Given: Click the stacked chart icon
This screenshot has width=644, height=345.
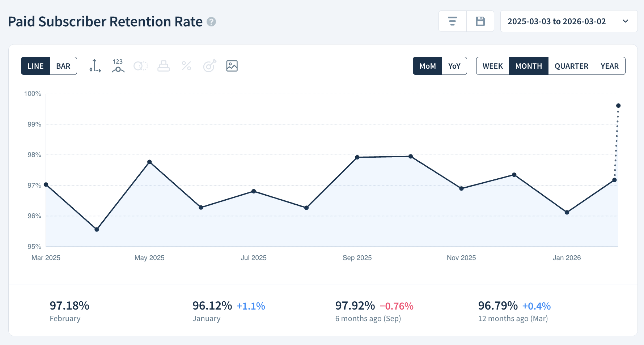Looking at the screenshot, I should coord(163,66).
